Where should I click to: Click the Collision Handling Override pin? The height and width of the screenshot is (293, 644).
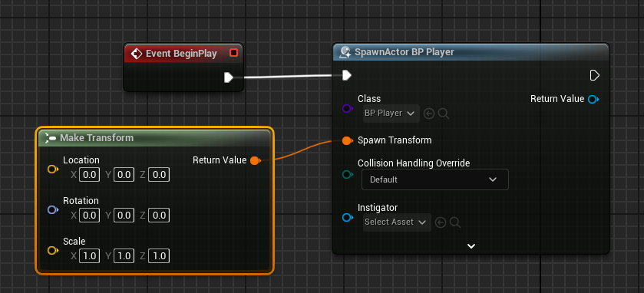(348, 175)
